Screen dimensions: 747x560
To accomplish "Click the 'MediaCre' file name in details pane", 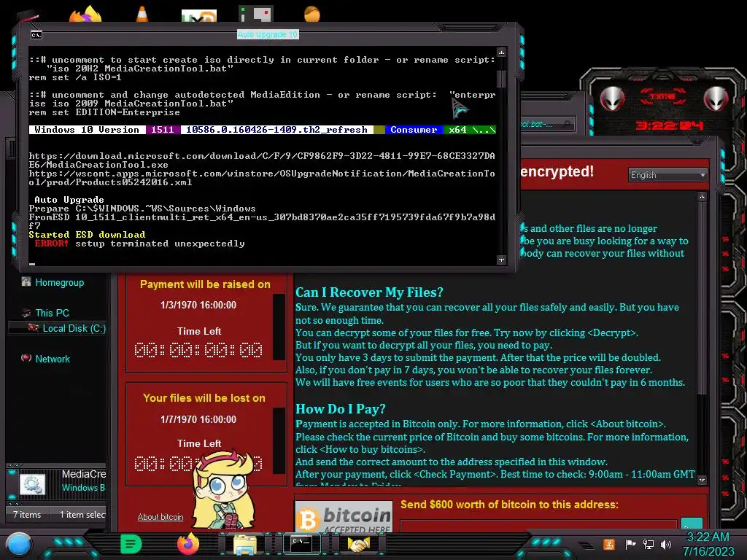I will pos(84,474).
